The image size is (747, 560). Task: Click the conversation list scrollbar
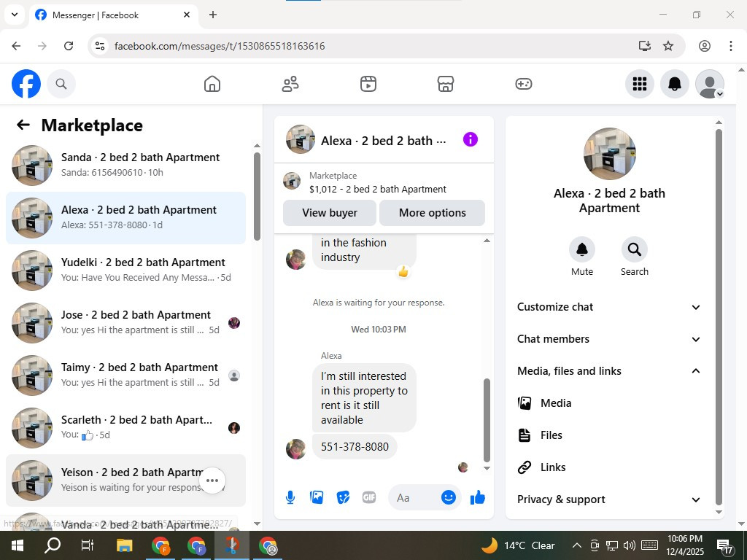(x=257, y=196)
